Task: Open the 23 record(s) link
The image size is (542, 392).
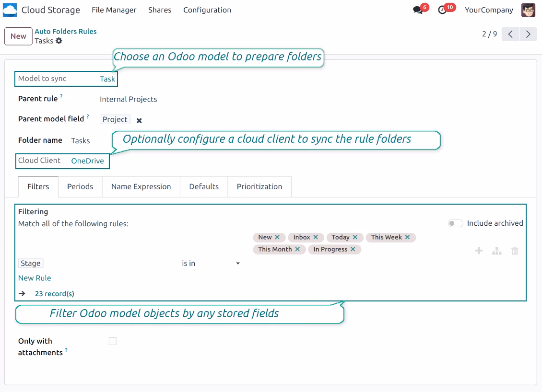Action: point(54,294)
